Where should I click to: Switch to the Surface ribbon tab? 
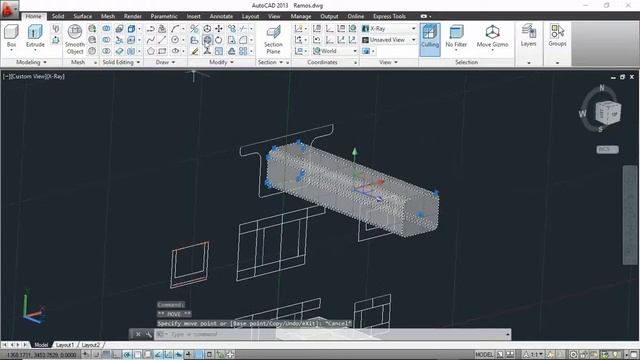pos(82,16)
